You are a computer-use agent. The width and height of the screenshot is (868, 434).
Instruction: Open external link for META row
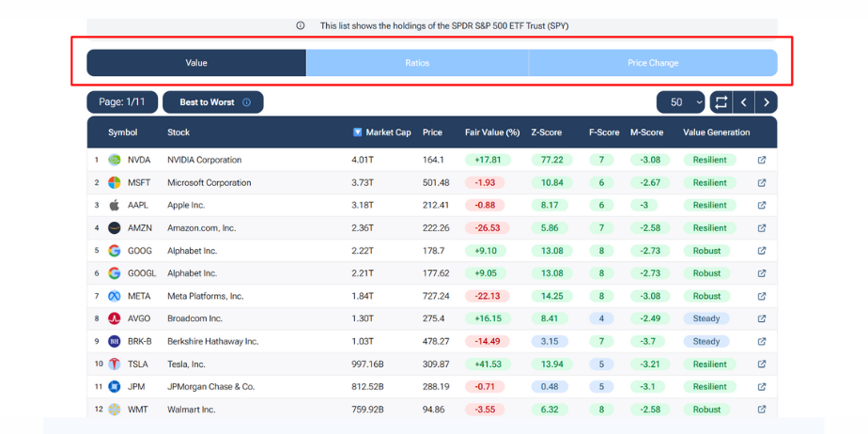click(762, 296)
